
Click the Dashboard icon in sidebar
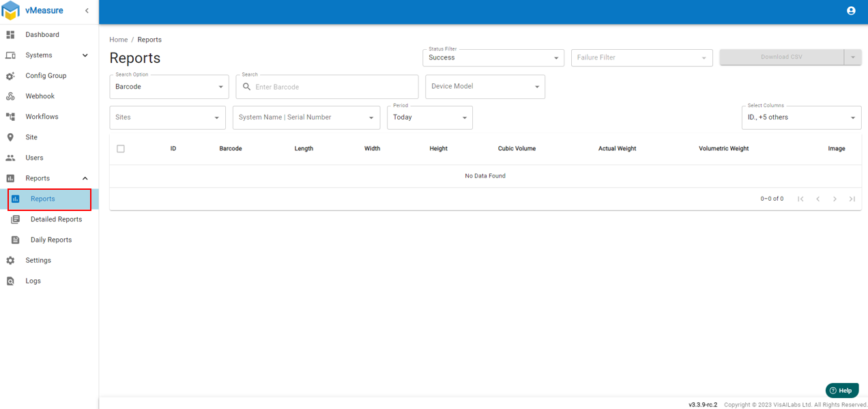point(10,35)
